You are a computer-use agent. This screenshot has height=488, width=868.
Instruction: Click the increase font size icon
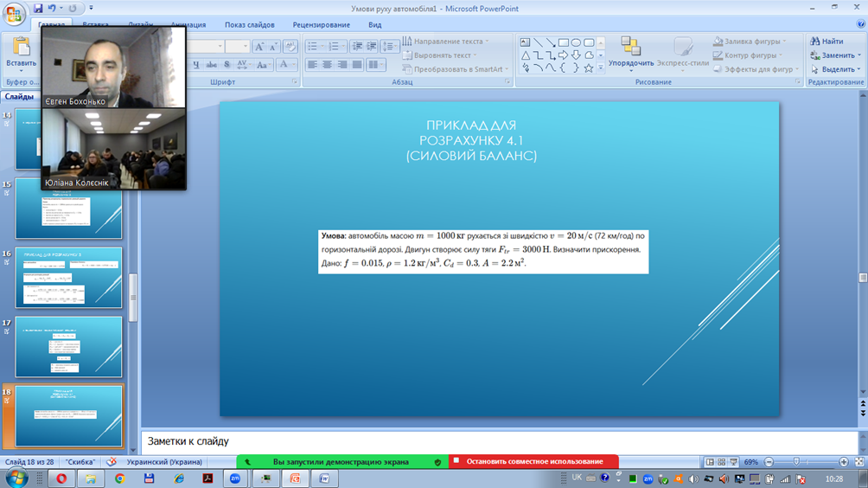259,47
